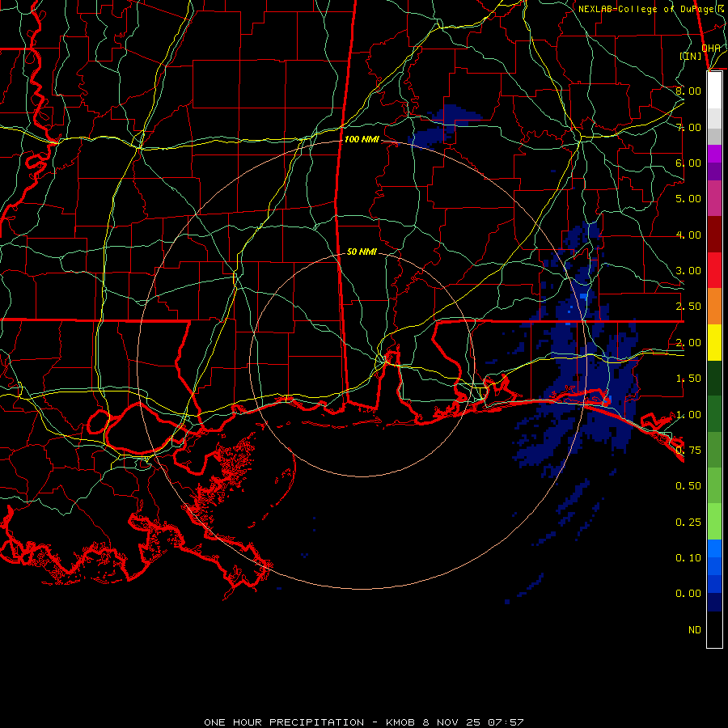Click the OHA product label above the legend
Image resolution: width=728 pixels, height=728 pixels.
point(711,48)
